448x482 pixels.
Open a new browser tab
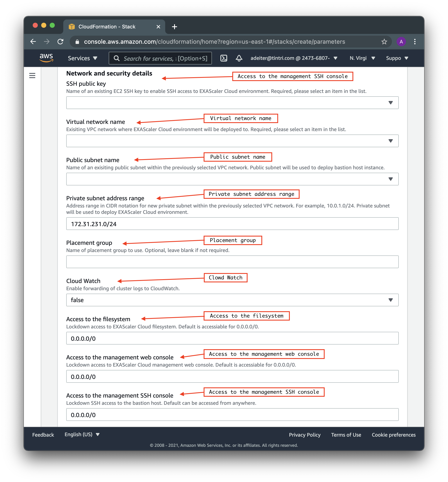174,27
